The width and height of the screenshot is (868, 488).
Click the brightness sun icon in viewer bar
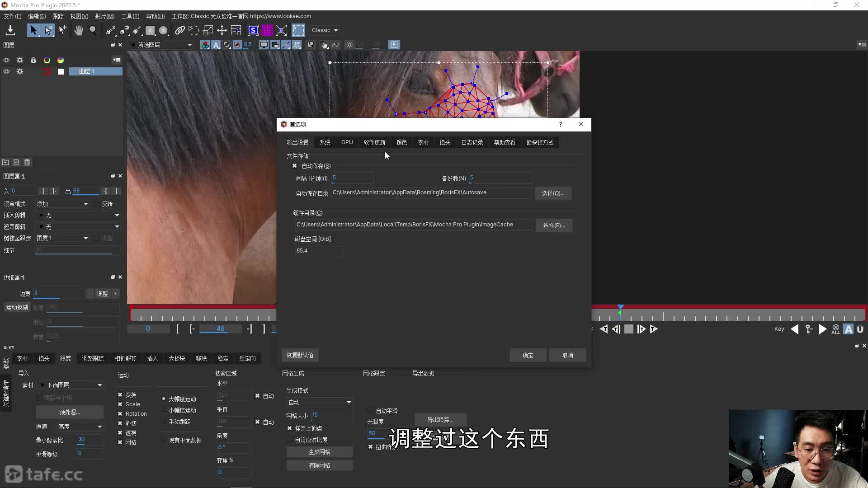click(x=349, y=45)
